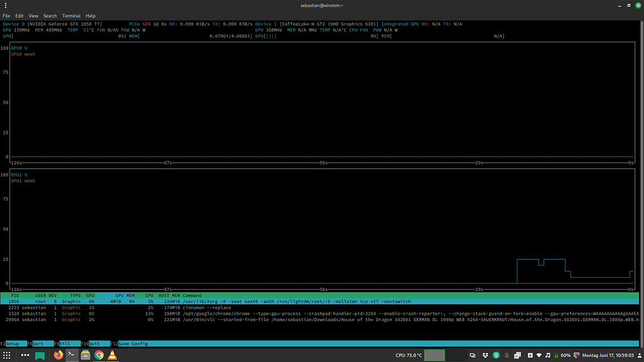Toggle Bluetooth via its system tray icon

[506, 354]
